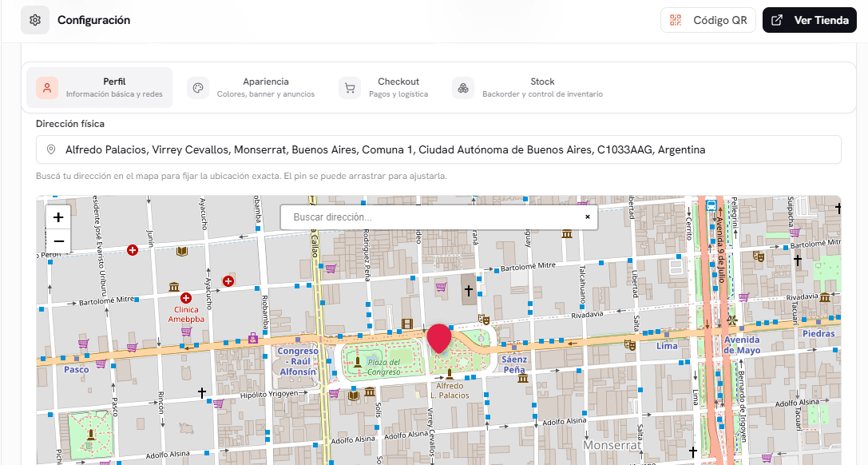The height and width of the screenshot is (465, 868).
Task: Open the Stock tab
Action: tap(528, 87)
